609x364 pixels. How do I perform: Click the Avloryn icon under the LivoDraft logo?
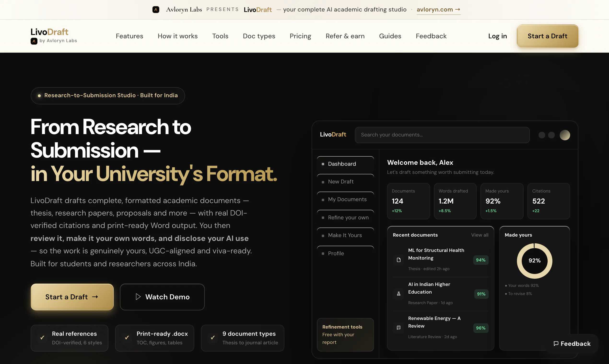click(34, 41)
